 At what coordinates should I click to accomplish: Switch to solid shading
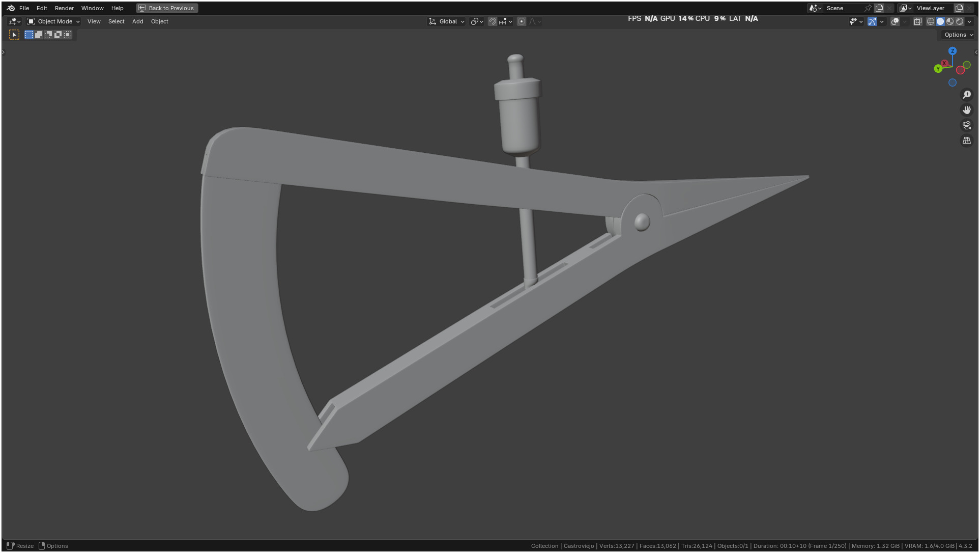coord(940,21)
